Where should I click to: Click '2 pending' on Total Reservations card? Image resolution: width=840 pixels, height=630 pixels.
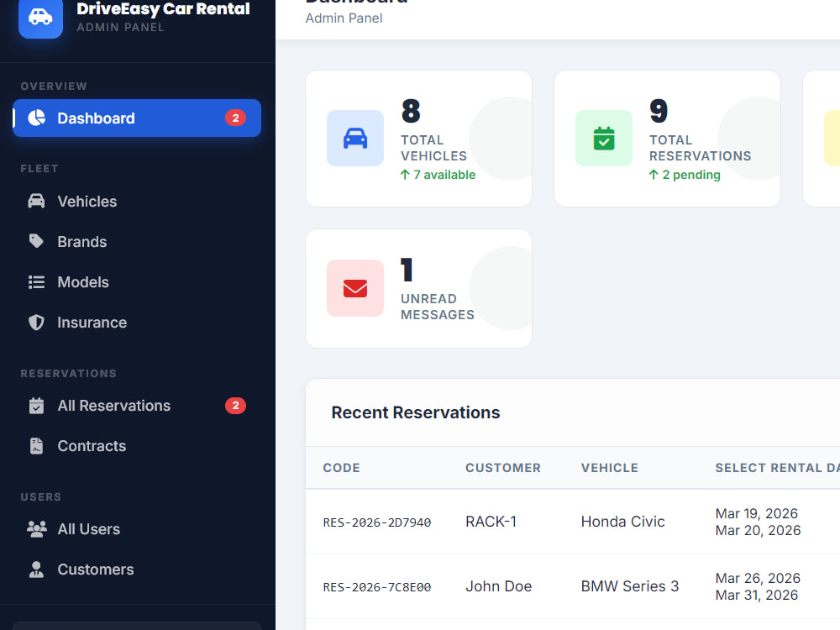685,175
